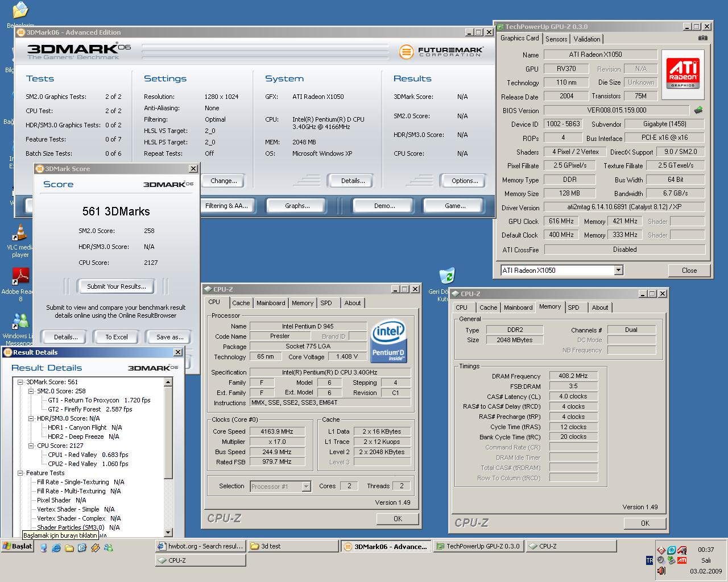The width and height of the screenshot is (728, 582).
Task: Collapse the SM2.0 Score: 258 node
Action: coord(31,391)
